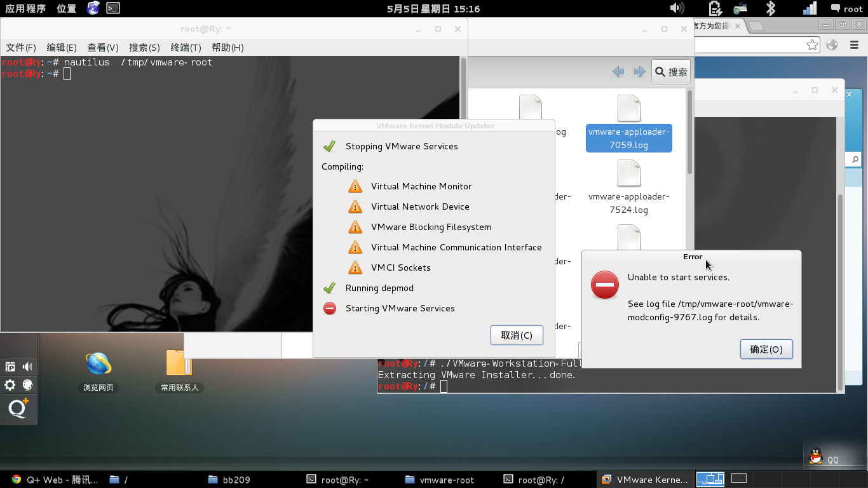Open the battery status indicator
The image size is (868, 488).
click(715, 8)
